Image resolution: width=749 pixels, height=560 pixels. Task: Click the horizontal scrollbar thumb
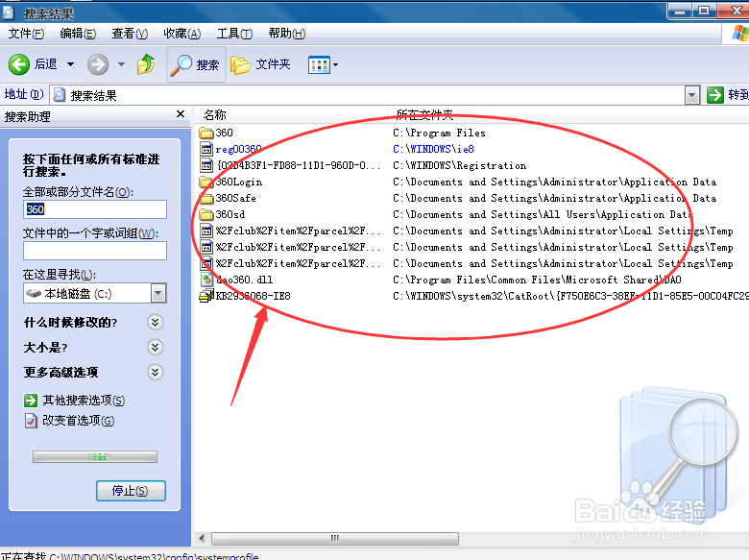click(x=335, y=539)
